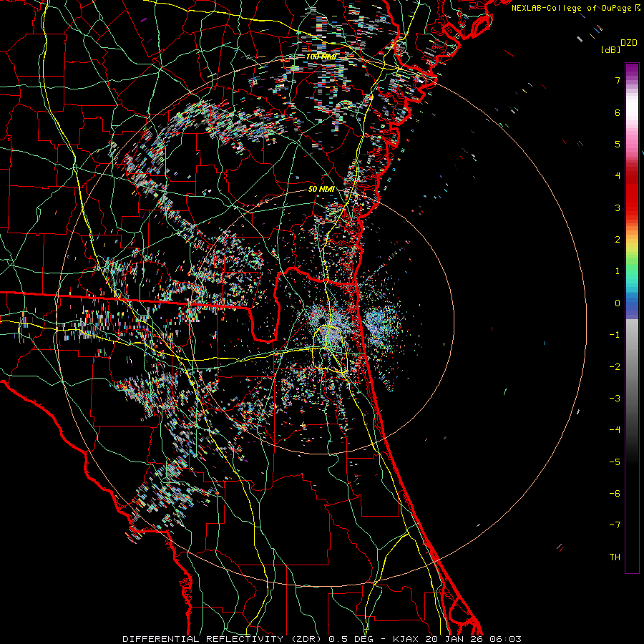The width and height of the screenshot is (644, 644).
Task: Click the 1 dB value on color scale
Action: 618,271
